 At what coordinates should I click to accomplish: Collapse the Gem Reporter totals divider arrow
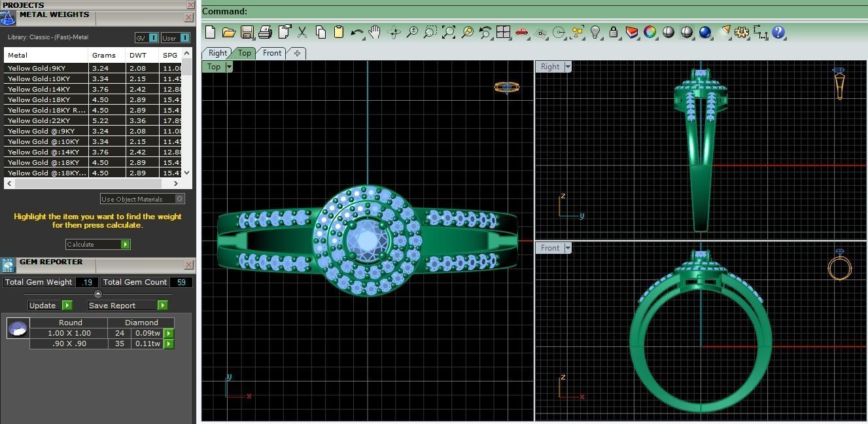point(98,294)
